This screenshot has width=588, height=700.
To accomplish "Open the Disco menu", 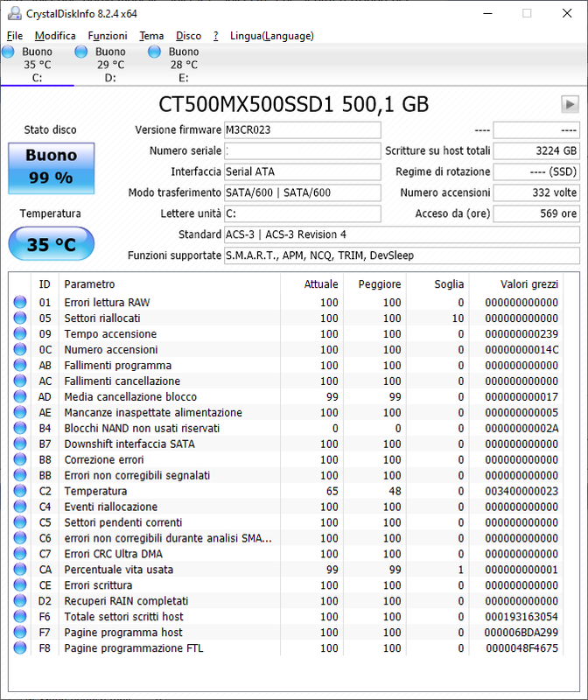I will [x=188, y=36].
